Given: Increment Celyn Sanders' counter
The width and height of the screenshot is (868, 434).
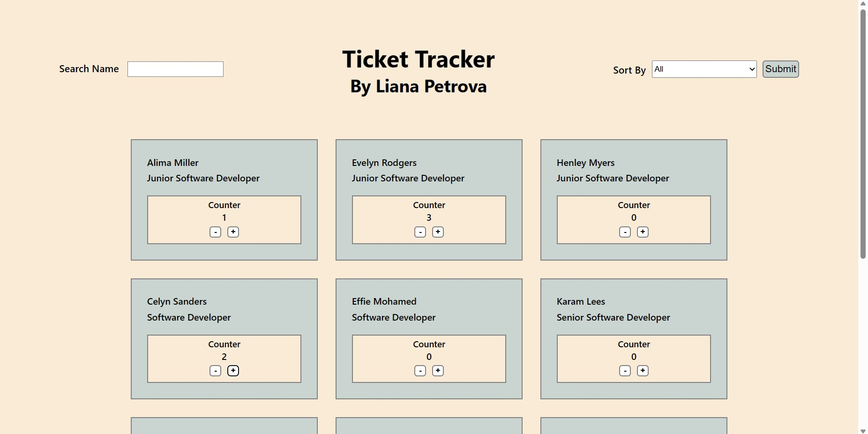Looking at the screenshot, I should coord(233,370).
